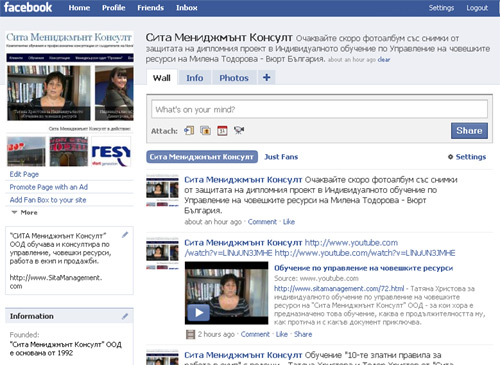Switch to the Photos tab
The width and height of the screenshot is (500, 365).
(234, 78)
